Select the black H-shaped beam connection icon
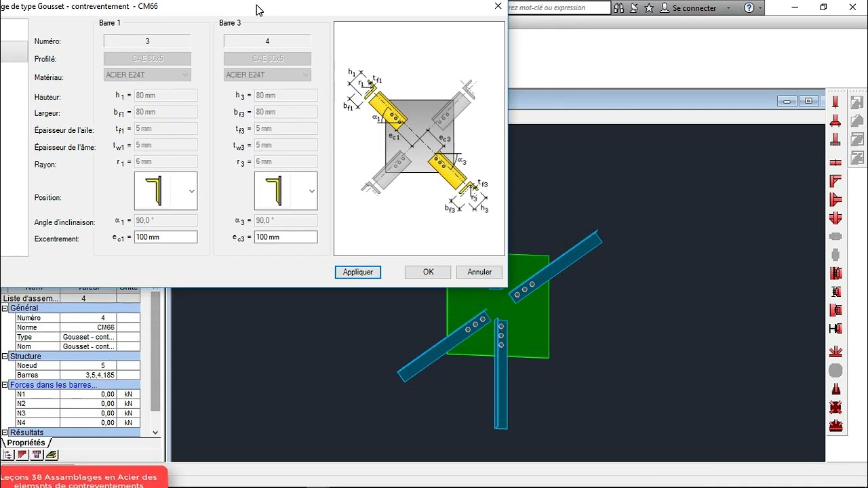 click(835, 329)
